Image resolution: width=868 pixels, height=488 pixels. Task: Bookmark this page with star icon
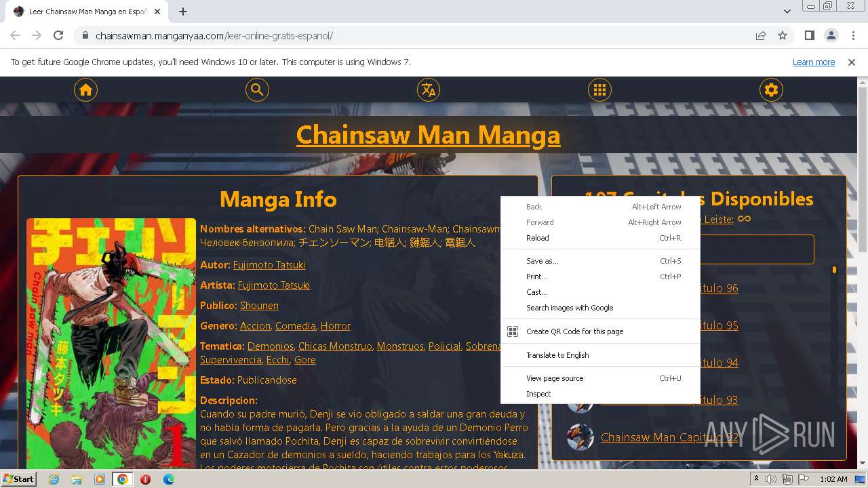[783, 35]
